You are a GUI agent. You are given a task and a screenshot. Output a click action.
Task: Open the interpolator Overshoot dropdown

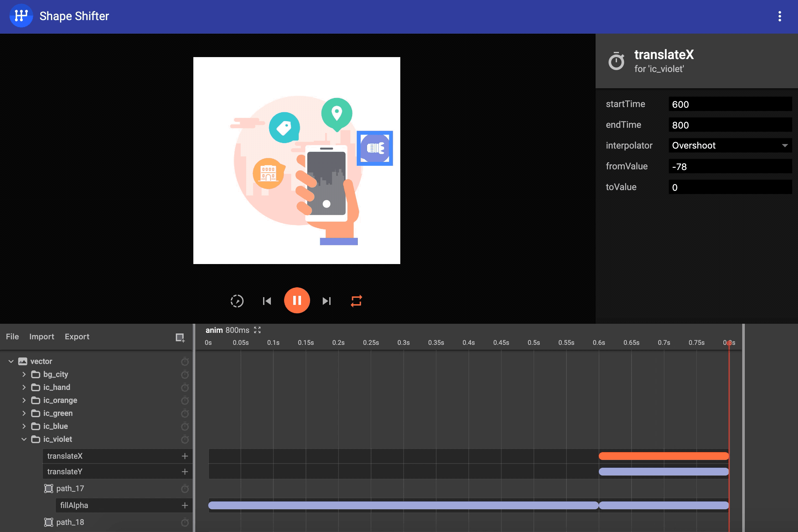point(730,146)
